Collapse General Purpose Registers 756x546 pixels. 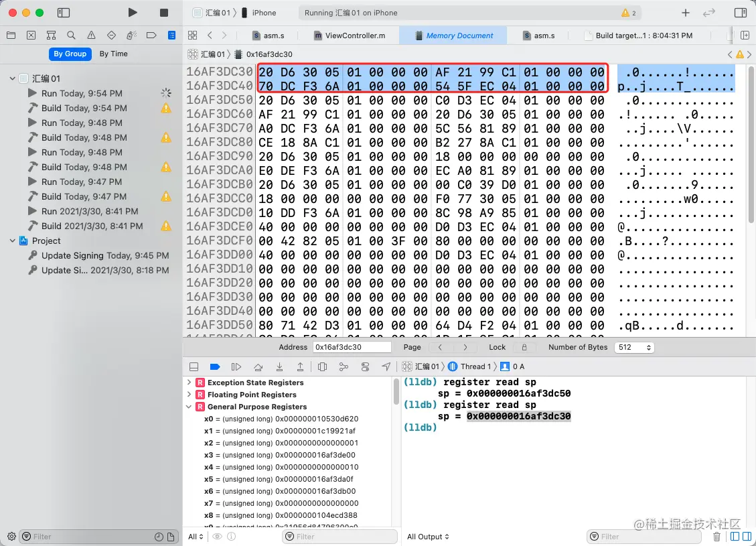(x=189, y=407)
